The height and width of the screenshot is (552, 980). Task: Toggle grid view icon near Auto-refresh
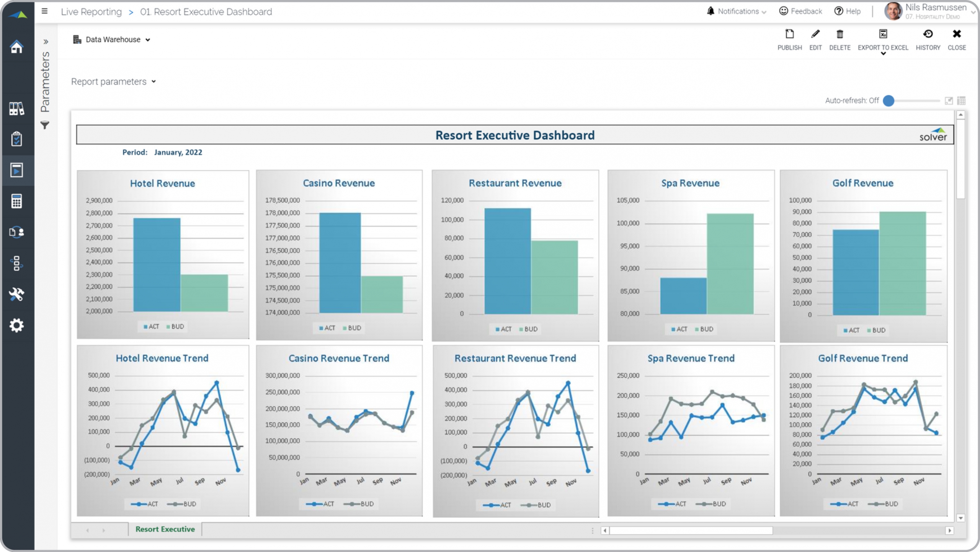[961, 101]
